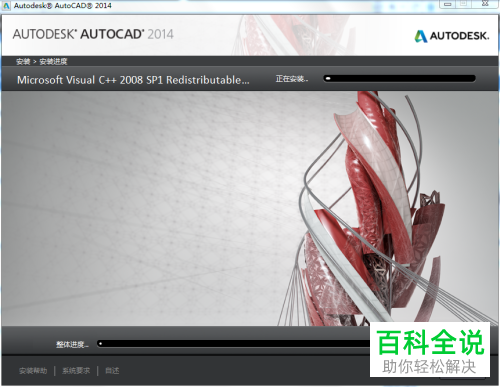
Task: Click the 正在安装 status label
Action: 292,79
